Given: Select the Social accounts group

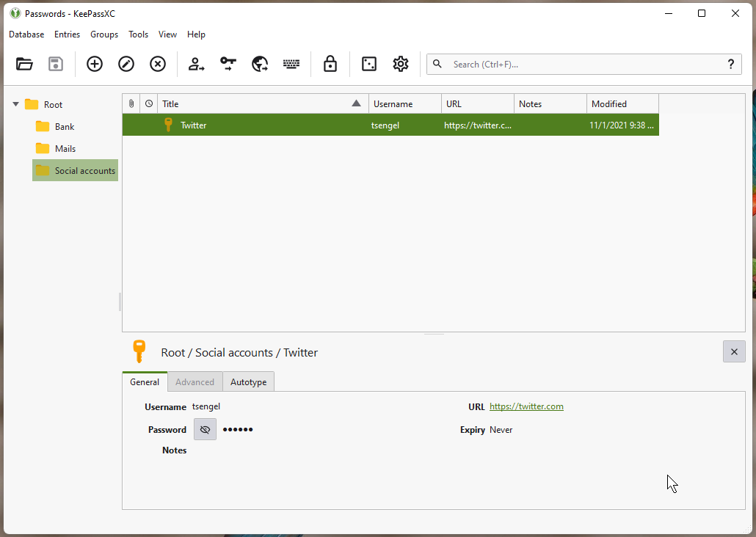Looking at the screenshot, I should (75, 170).
